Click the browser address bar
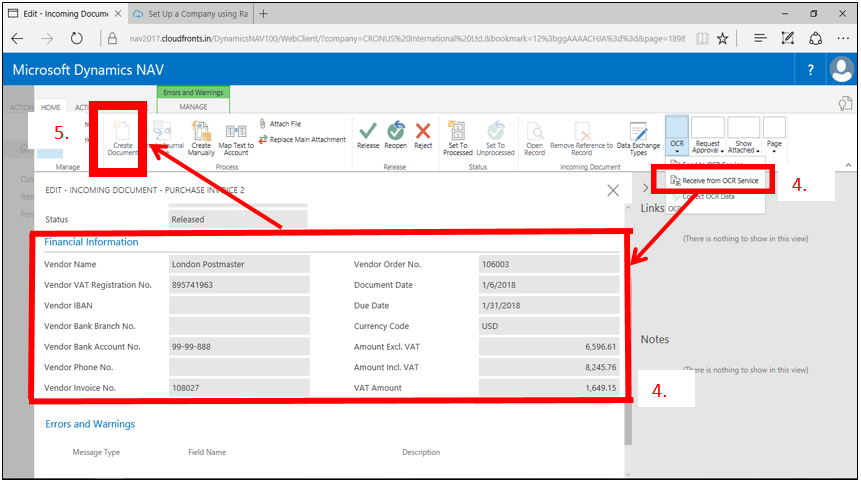This screenshot has width=861, height=483. pyautogui.click(x=406, y=38)
